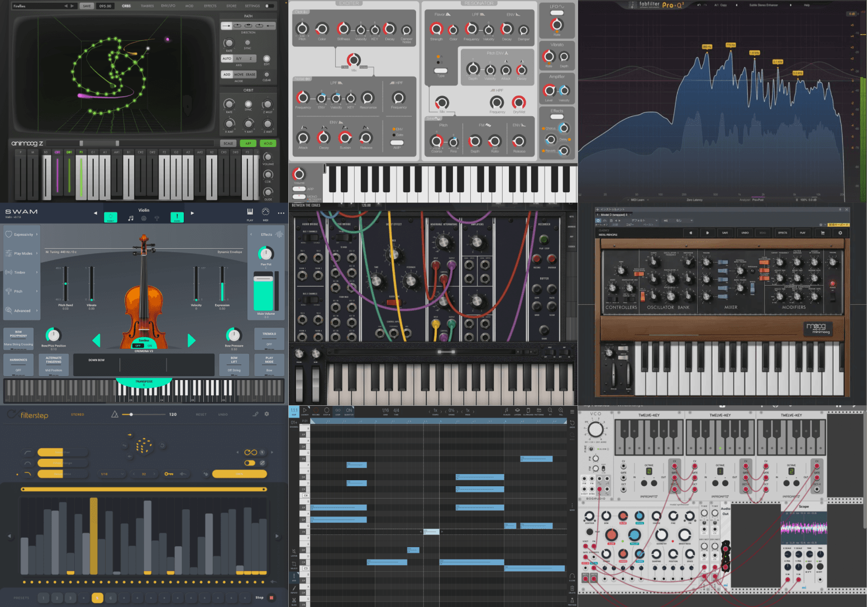868x607 pixels.
Task: Expand SWAM Advanced section
Action: tap(21, 310)
